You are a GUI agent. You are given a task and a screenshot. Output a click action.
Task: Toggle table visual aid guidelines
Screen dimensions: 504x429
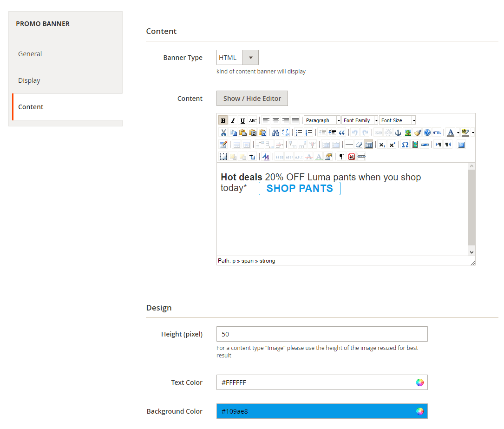coord(369,145)
